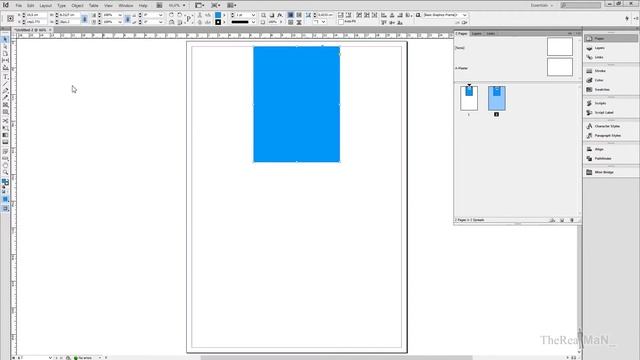Click the X position input field

tap(36, 15)
